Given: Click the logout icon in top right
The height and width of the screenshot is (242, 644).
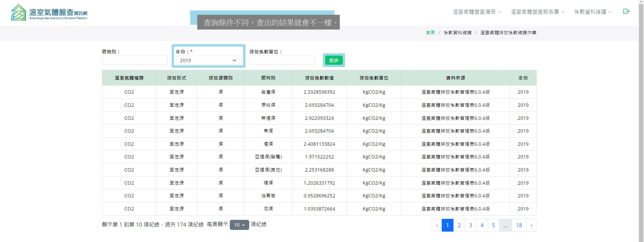Looking at the screenshot, I should point(626,11).
